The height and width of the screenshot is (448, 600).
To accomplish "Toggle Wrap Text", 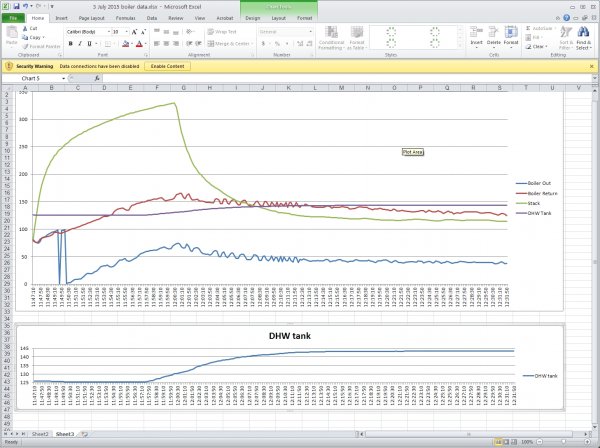I will (222, 32).
